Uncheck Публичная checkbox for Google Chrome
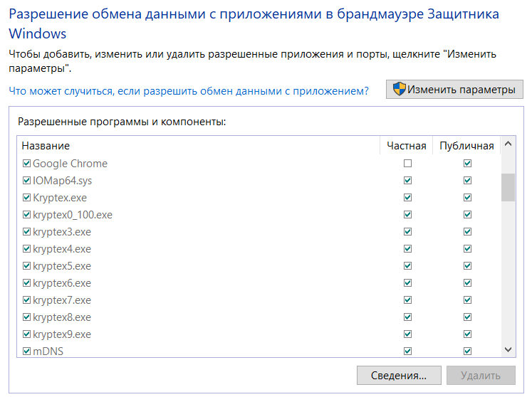The image size is (532, 397). (x=467, y=164)
